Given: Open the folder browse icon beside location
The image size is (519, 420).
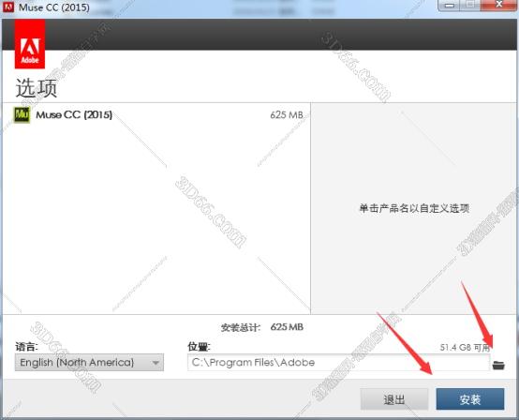Looking at the screenshot, I should point(498,365).
